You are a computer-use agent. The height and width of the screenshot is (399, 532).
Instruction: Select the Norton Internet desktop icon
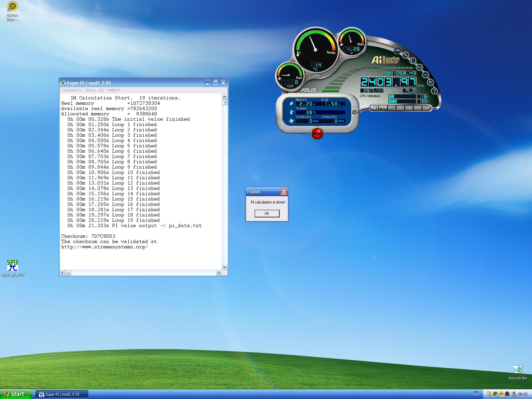(x=12, y=11)
